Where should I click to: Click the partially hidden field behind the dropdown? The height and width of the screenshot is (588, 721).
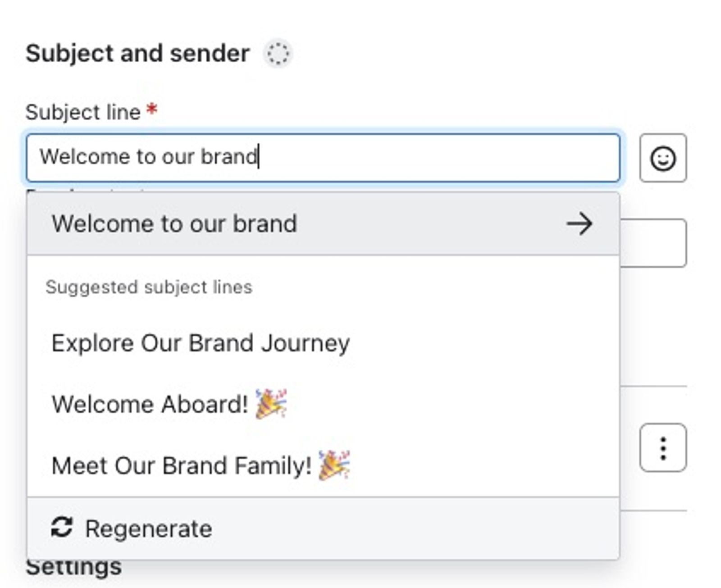click(653, 243)
